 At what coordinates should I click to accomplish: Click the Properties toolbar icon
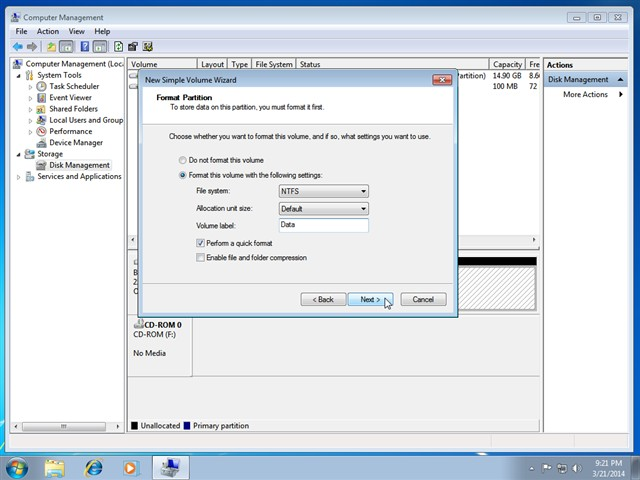tap(133, 47)
